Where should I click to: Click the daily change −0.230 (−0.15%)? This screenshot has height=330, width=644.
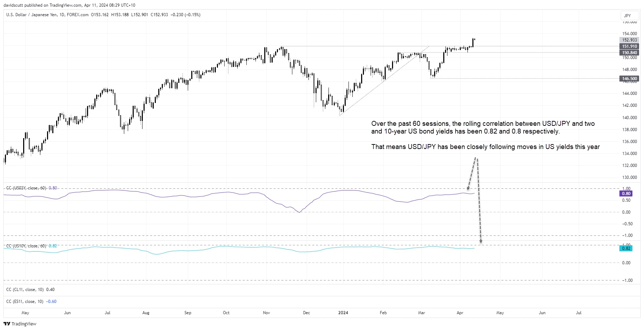(x=186, y=15)
